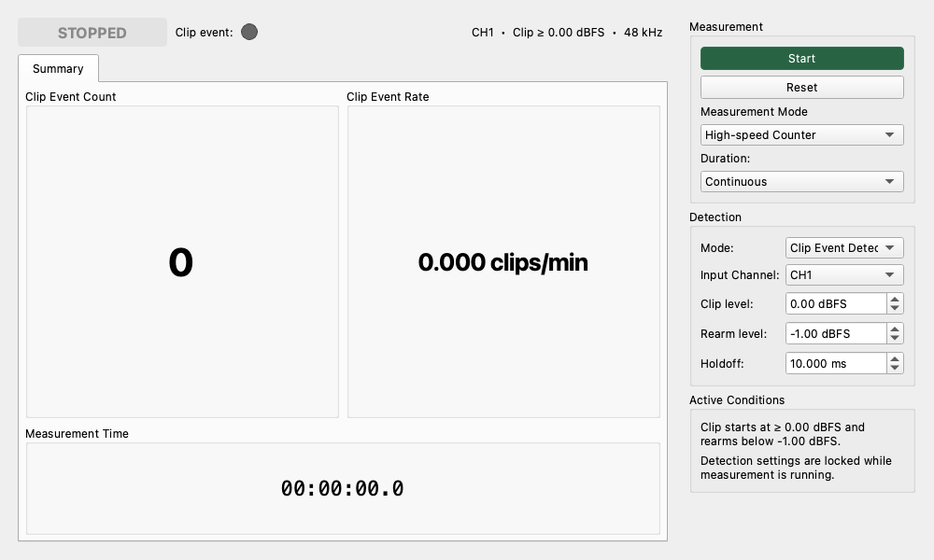This screenshot has width=934, height=560.
Task: Decrease Rearm level with the down arrow
Action: click(895, 338)
